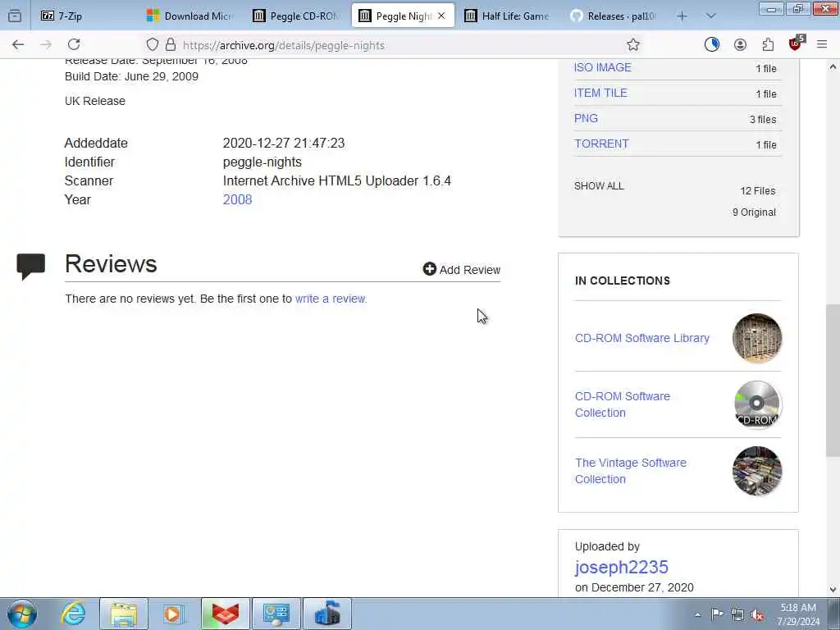Viewport: 840px width, 630px height.
Task: Click the taskbar clock showing 5:18 AM
Action: [798, 614]
